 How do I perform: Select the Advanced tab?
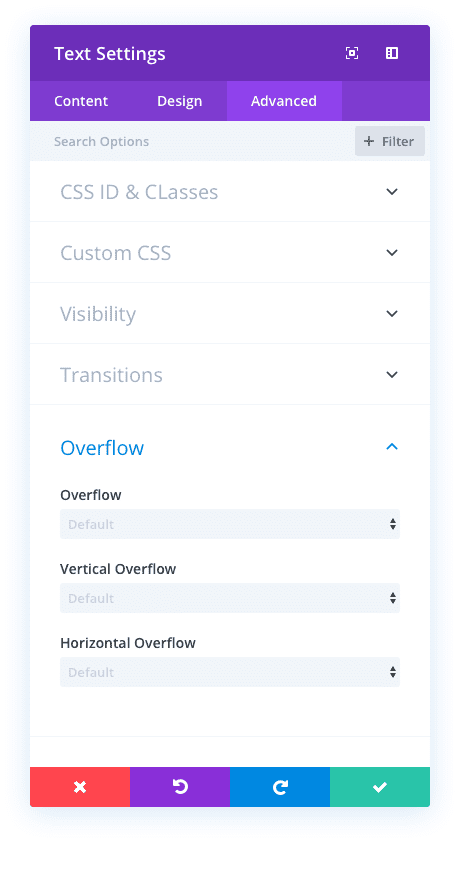pyautogui.click(x=284, y=101)
